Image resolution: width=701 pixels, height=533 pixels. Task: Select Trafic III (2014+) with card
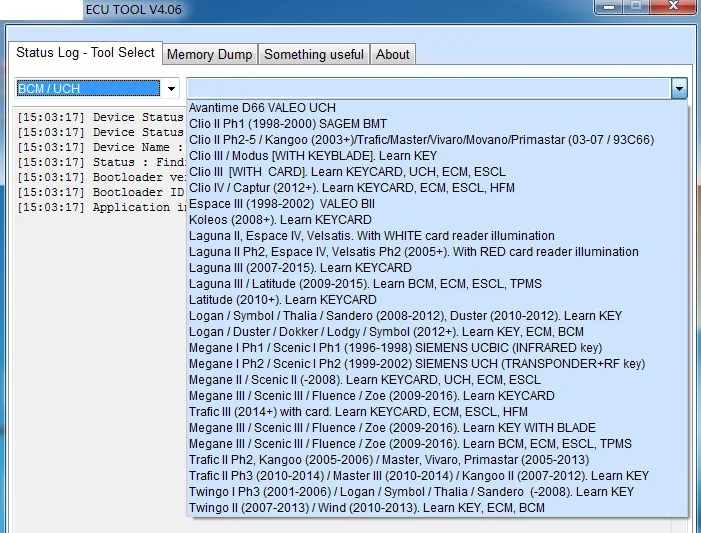358,411
